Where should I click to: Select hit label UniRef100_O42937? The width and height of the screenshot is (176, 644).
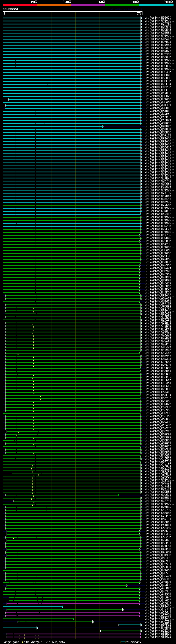(158, 350)
